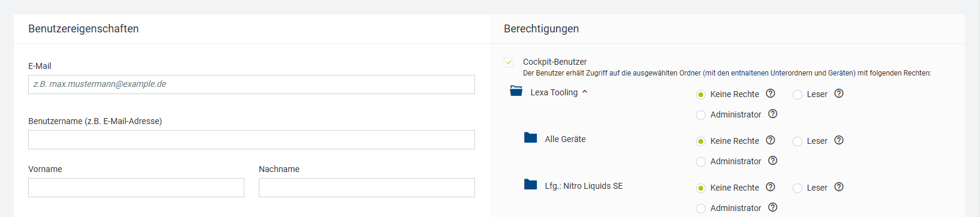980x217 pixels.
Task: Collapse the Lexa Tooling folder chevron
Action: click(x=585, y=92)
